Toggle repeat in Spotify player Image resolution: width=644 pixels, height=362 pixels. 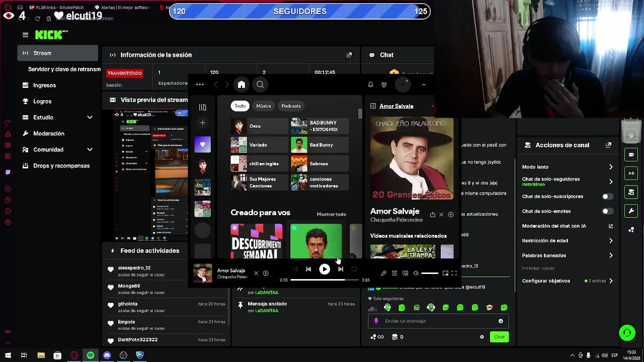[354, 269]
